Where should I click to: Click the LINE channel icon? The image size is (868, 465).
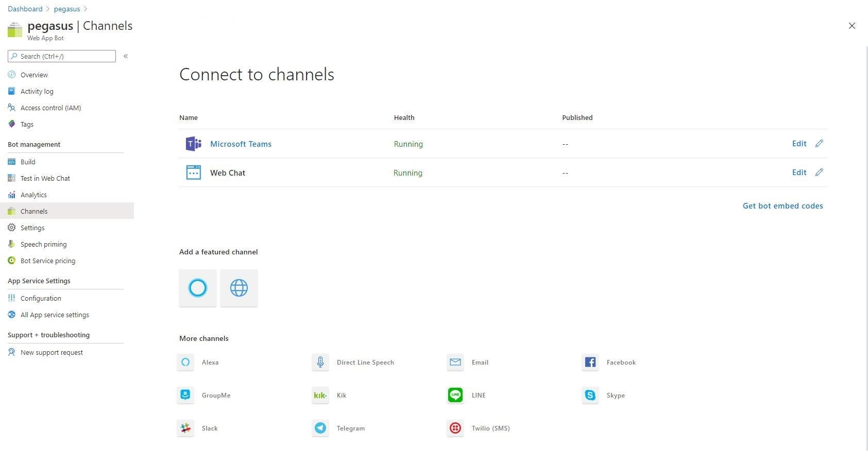[455, 395]
